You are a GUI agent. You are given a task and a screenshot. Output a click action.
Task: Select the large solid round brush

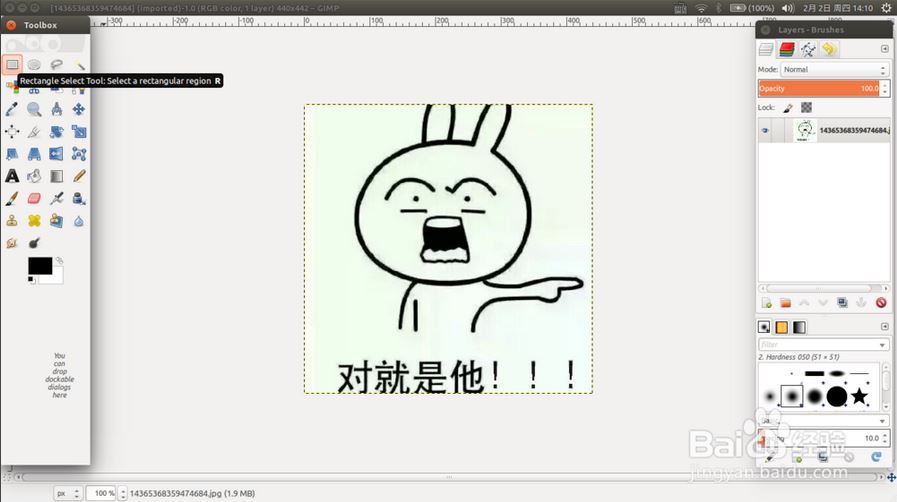837,396
